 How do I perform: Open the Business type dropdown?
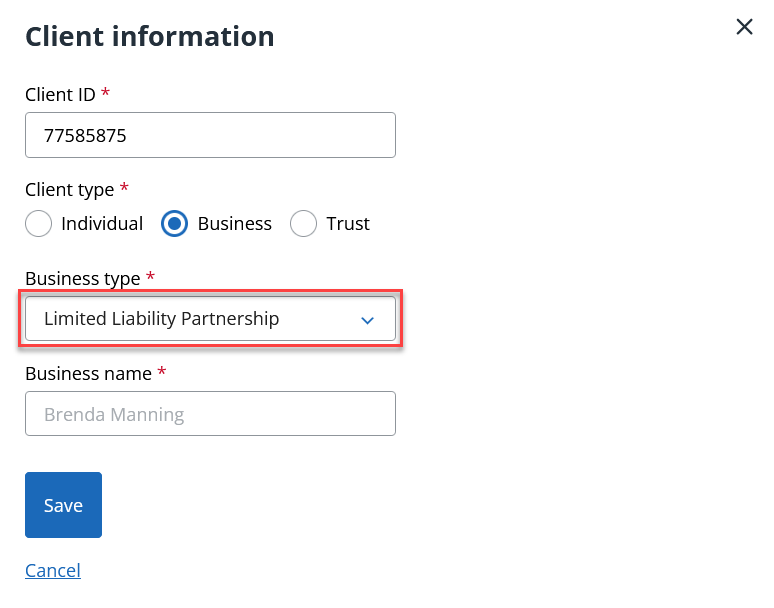210,319
